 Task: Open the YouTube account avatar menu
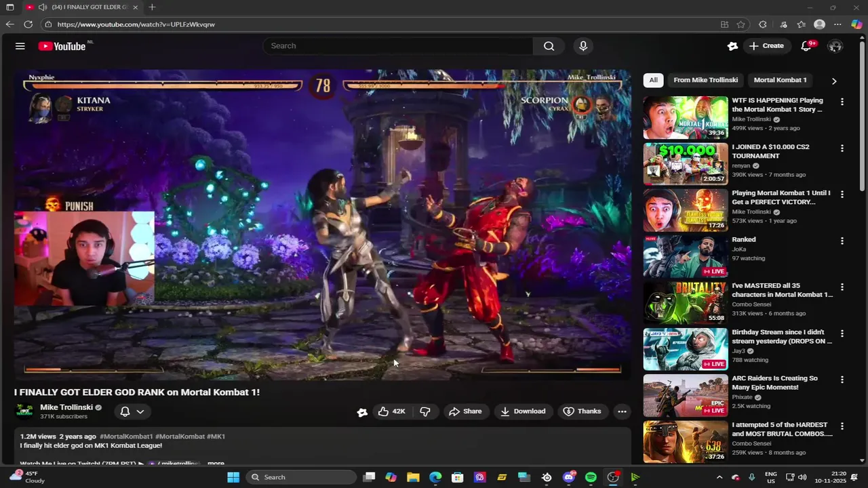tap(835, 46)
